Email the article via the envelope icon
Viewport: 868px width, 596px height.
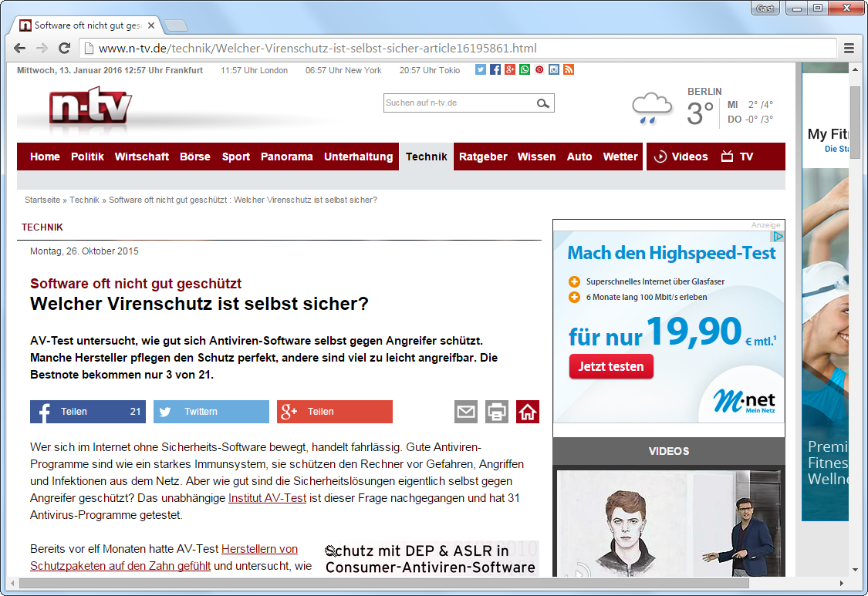pyautogui.click(x=466, y=412)
